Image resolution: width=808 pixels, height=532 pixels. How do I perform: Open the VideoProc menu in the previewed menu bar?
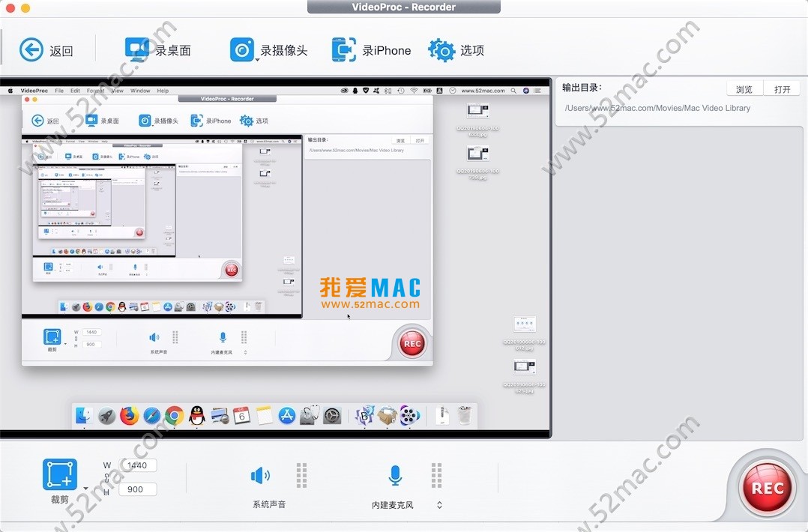click(x=34, y=91)
